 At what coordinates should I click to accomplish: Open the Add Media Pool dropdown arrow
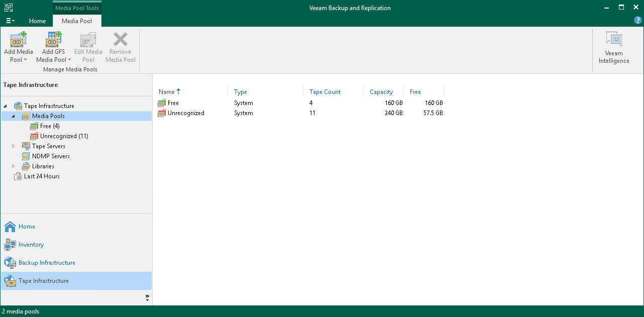[26, 60]
